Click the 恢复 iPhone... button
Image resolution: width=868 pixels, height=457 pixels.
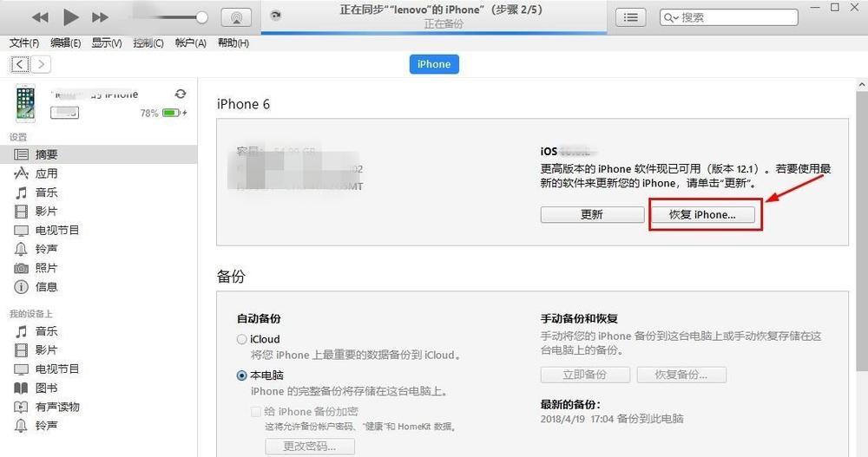pyautogui.click(x=702, y=215)
